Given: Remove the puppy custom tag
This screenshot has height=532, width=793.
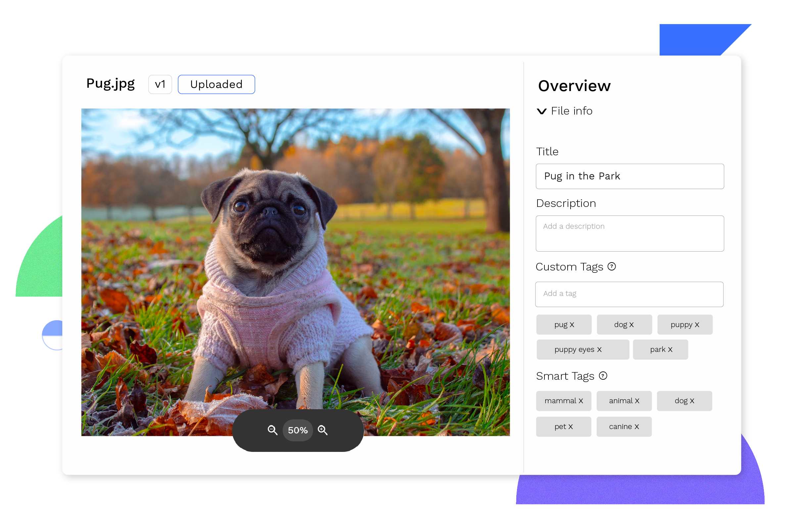Looking at the screenshot, I should tap(697, 325).
